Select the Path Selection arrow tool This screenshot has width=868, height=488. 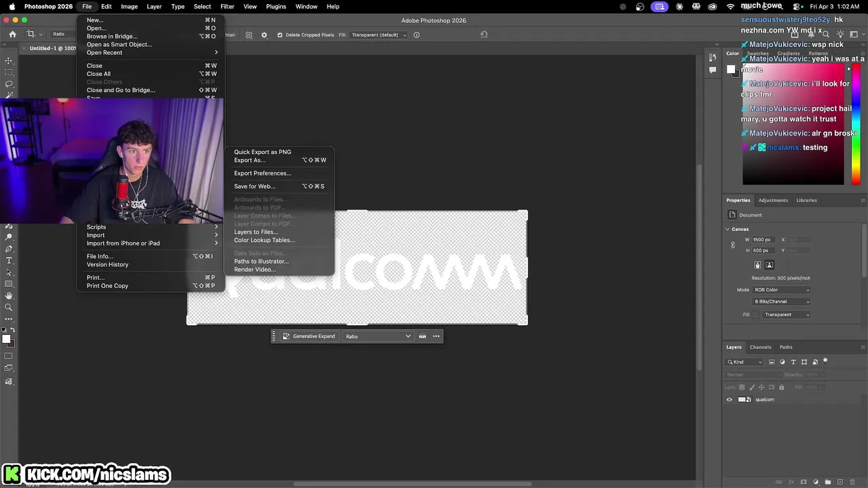[x=9, y=272]
